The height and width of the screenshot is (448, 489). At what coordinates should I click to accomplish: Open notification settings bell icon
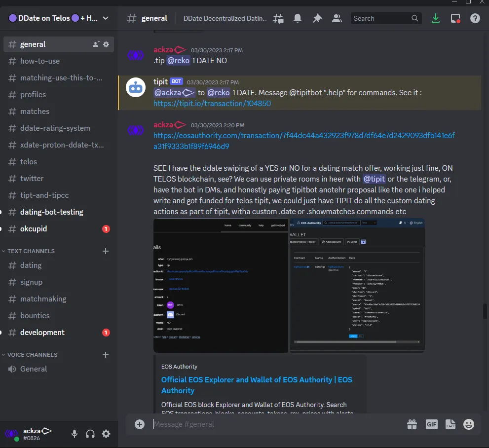click(x=298, y=18)
